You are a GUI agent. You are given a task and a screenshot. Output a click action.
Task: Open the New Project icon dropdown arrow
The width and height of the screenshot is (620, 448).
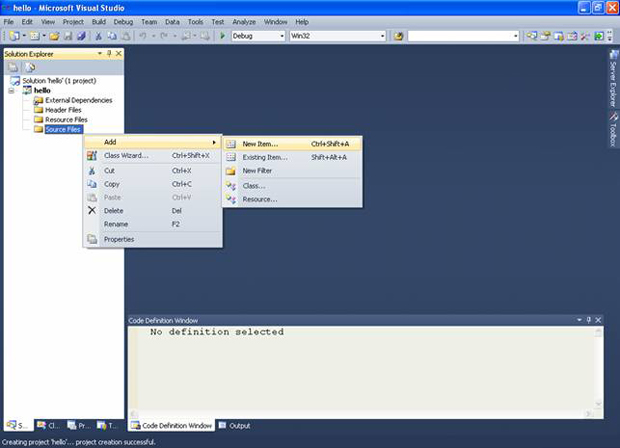click(x=24, y=36)
